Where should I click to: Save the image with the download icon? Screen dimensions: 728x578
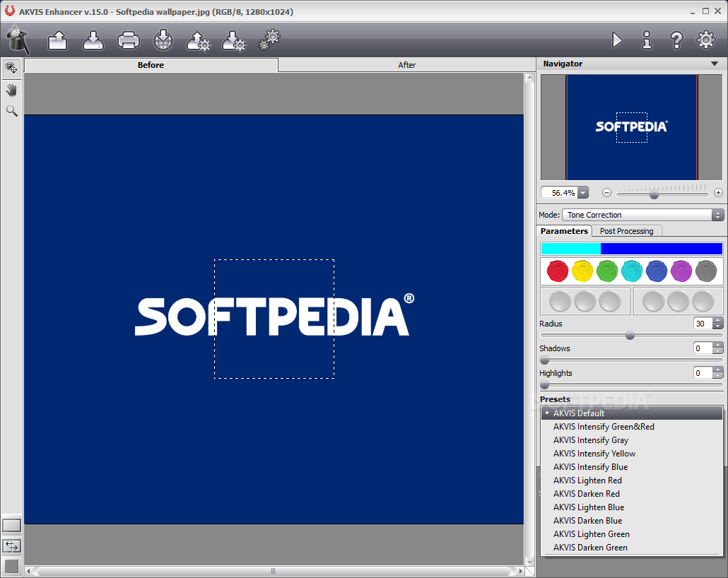(x=93, y=40)
